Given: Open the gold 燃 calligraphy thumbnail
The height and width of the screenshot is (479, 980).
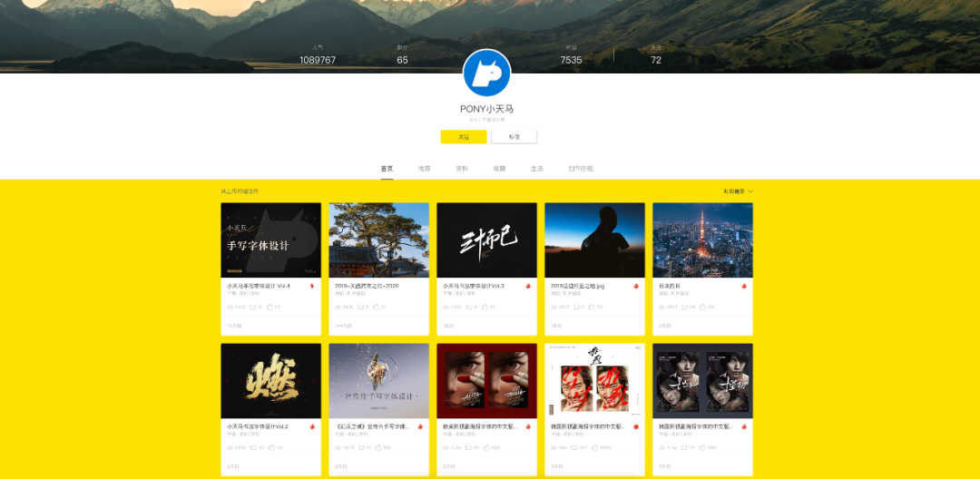Looking at the screenshot, I should tap(270, 380).
